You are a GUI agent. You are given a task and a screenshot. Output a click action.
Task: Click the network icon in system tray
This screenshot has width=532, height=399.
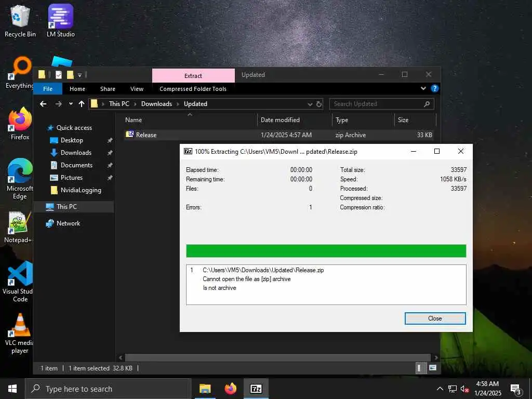(x=453, y=389)
